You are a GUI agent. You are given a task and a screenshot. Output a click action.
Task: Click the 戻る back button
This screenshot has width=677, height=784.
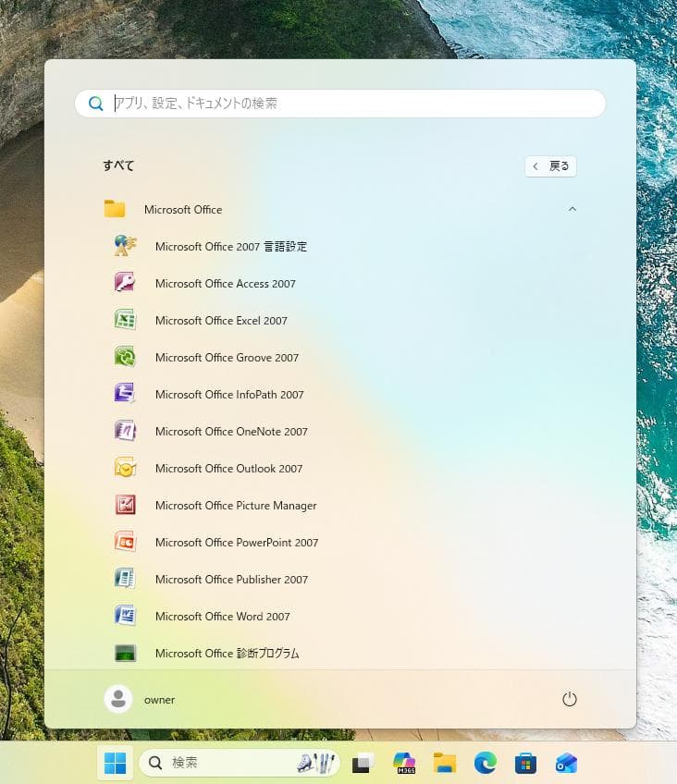(550, 166)
